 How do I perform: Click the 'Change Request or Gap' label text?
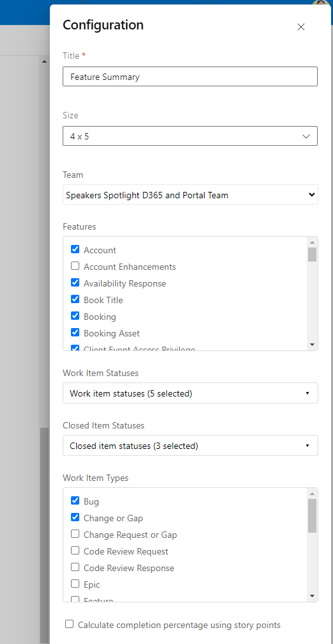coord(130,535)
